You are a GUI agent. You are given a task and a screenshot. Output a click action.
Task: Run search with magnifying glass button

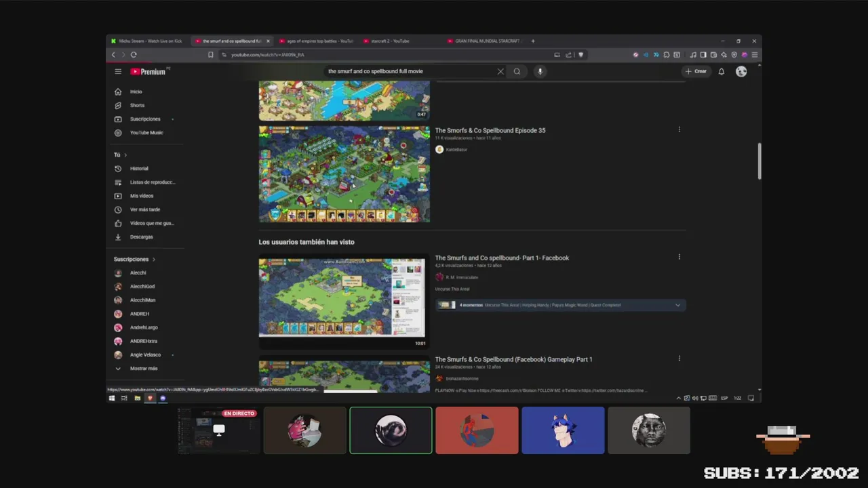click(517, 71)
